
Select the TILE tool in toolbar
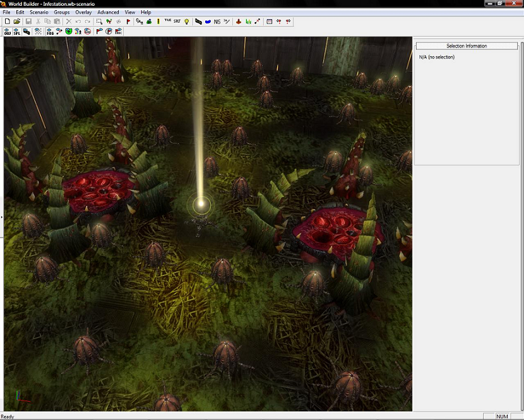[167, 21]
